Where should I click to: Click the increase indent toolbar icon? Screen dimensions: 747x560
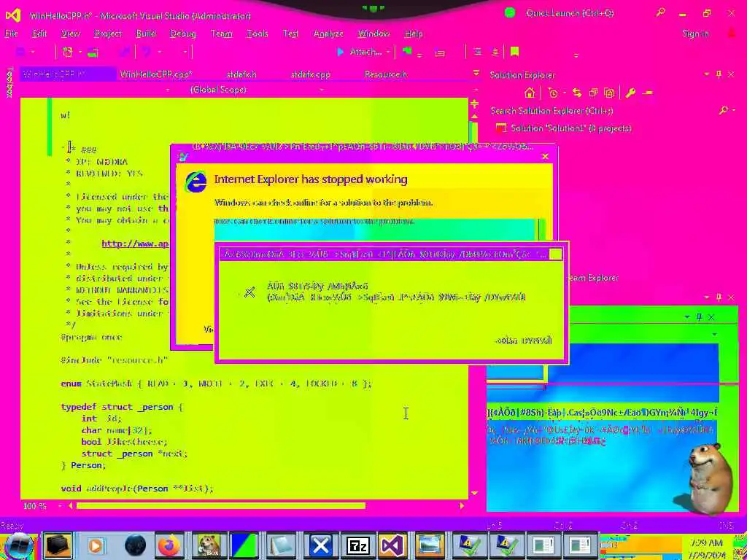click(x=495, y=52)
